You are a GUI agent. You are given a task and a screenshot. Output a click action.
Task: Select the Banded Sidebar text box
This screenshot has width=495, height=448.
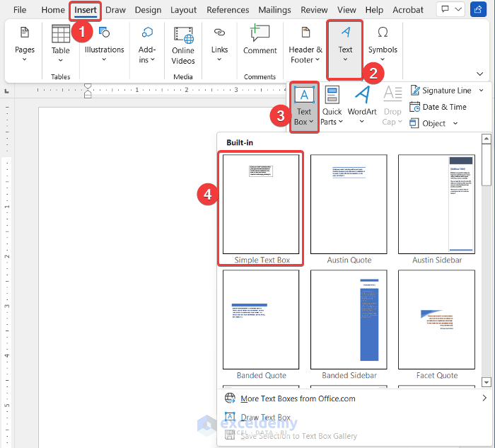(349, 324)
